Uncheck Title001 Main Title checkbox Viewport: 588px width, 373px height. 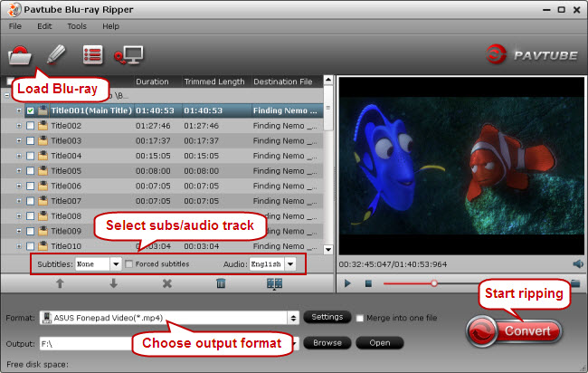coord(31,110)
